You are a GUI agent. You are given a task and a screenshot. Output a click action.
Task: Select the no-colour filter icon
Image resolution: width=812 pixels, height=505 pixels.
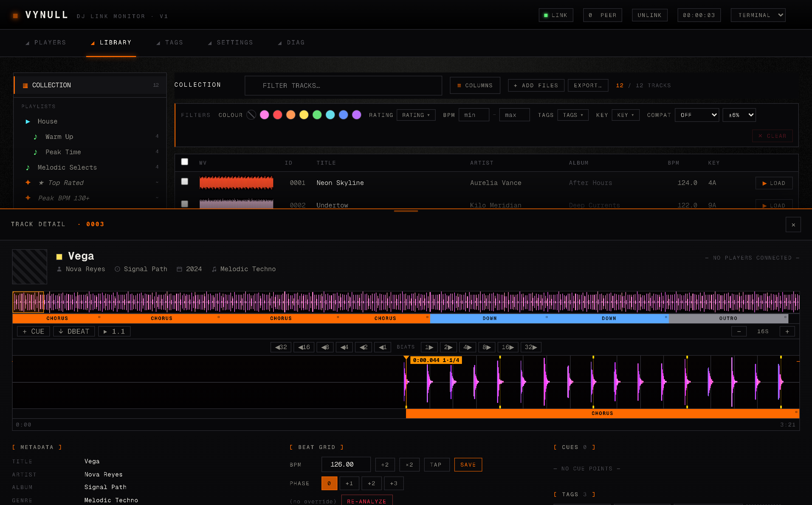pos(251,115)
